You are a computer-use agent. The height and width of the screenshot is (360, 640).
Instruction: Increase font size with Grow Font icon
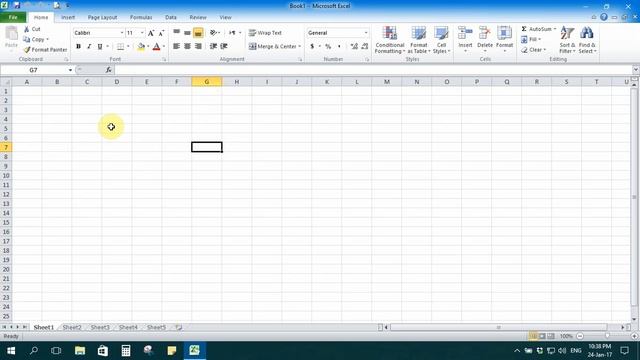(151, 33)
